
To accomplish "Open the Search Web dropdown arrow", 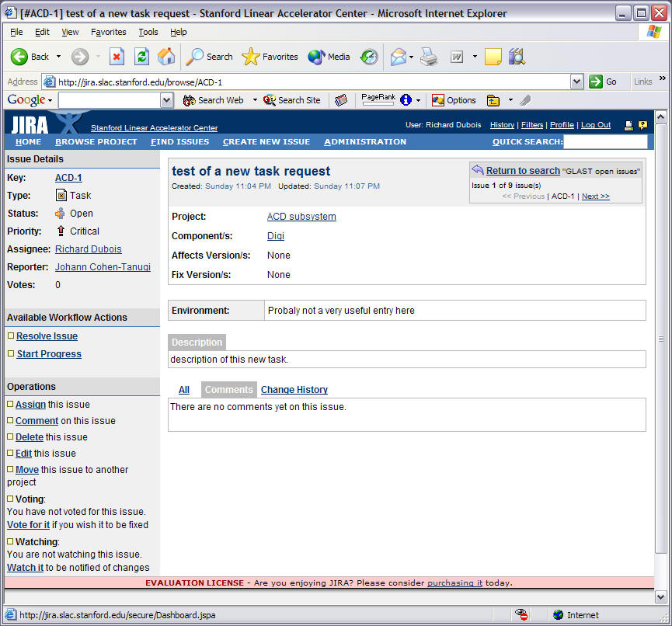I will [x=255, y=100].
